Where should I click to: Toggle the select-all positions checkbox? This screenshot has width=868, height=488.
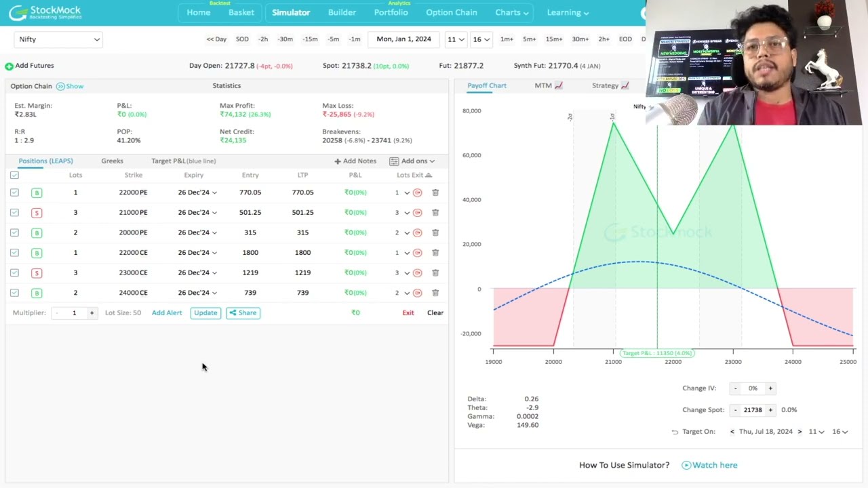point(14,175)
